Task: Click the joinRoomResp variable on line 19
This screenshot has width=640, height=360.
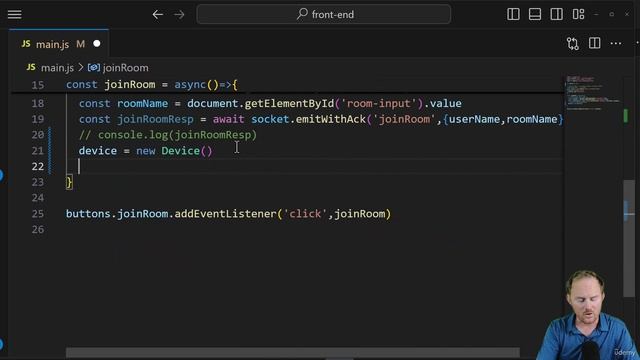Action: [155, 119]
